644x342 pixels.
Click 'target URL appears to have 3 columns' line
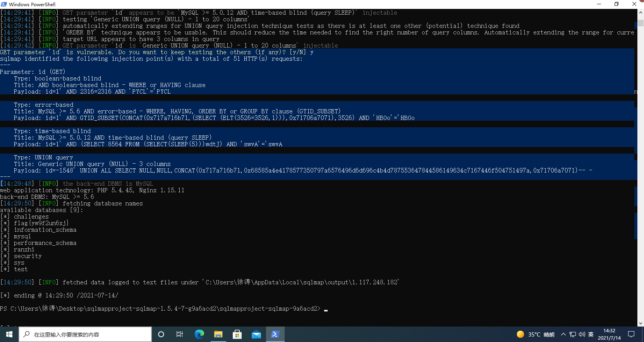click(110, 39)
